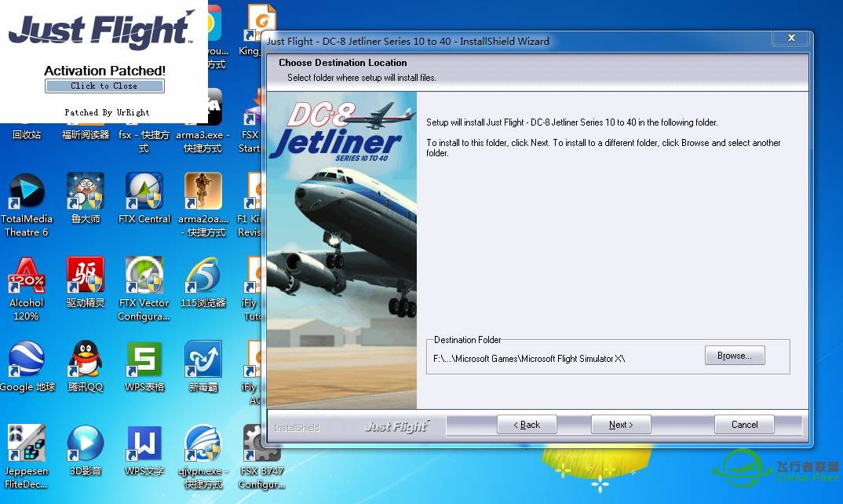Screen dimensions: 843x504
Task: Open WPS文字 document shortcut
Action: [x=144, y=450]
